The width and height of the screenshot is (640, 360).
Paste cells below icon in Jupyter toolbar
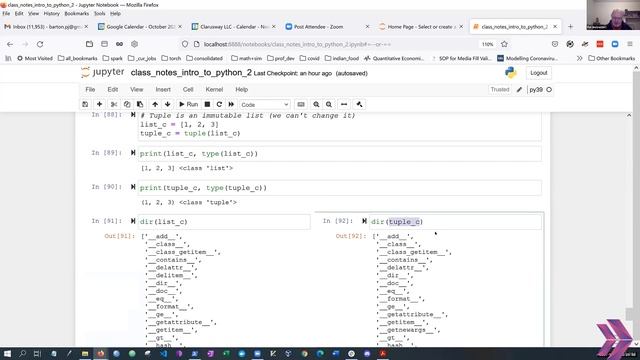pos(140,104)
